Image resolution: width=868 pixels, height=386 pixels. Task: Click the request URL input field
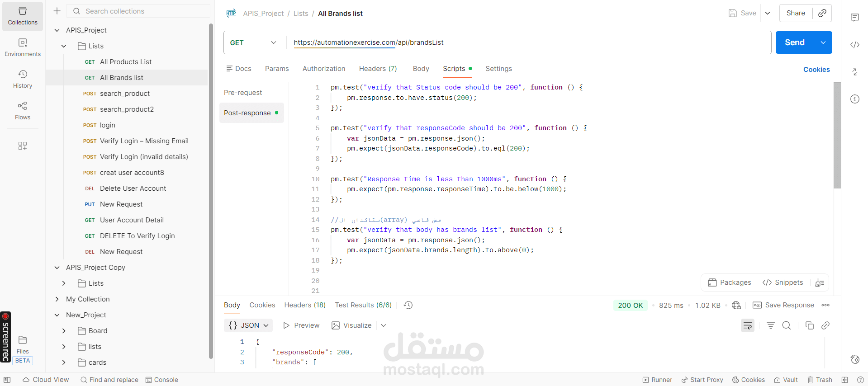tap(528, 42)
